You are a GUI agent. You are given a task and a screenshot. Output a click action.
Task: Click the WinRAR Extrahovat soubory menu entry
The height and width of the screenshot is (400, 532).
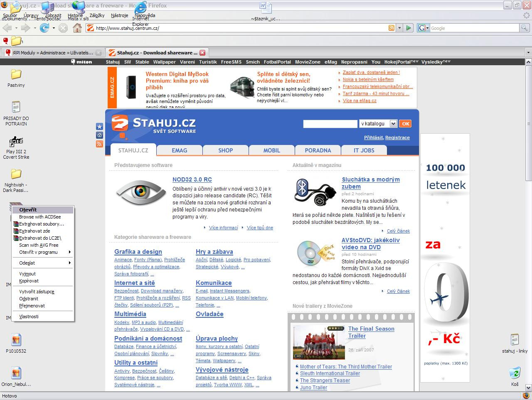pyautogui.click(x=43, y=224)
